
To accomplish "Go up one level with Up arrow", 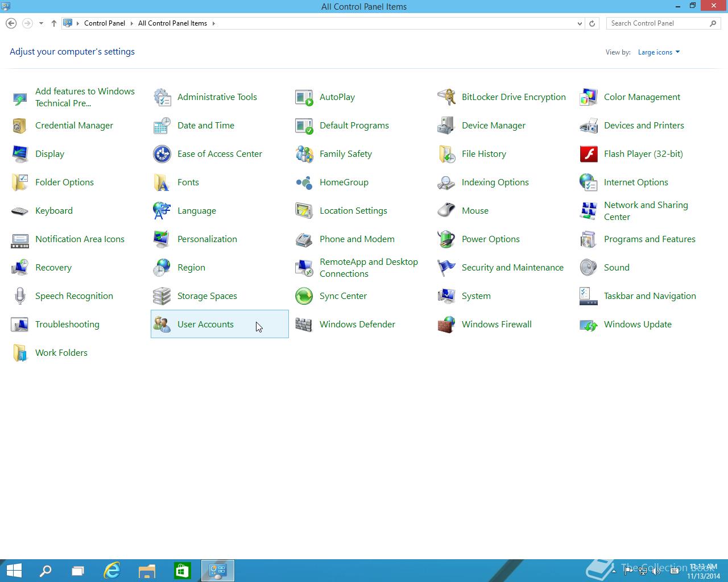I will coord(54,23).
